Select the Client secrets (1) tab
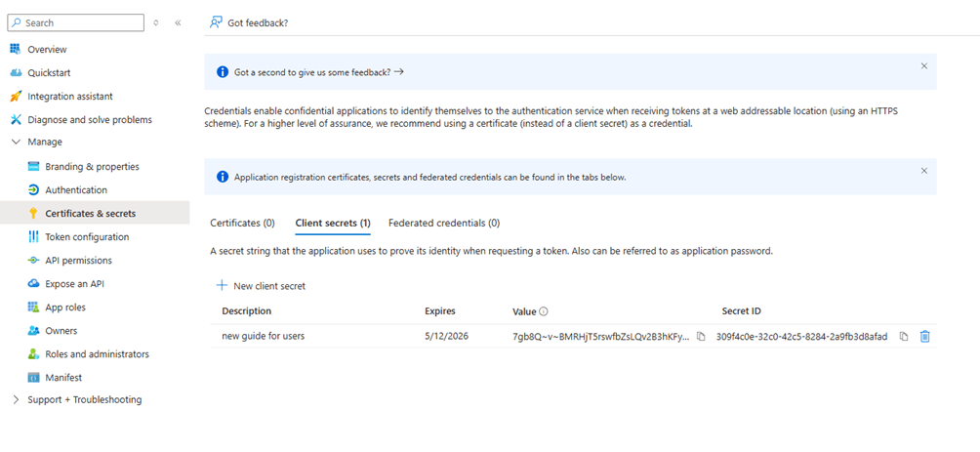 [x=333, y=223]
